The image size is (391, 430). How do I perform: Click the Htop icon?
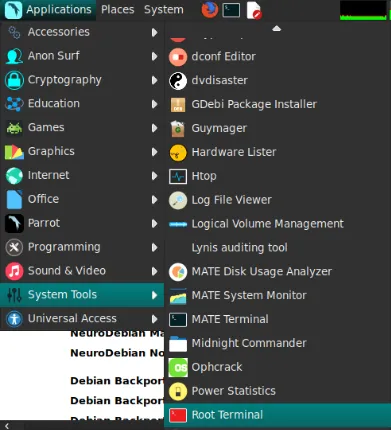(x=178, y=176)
